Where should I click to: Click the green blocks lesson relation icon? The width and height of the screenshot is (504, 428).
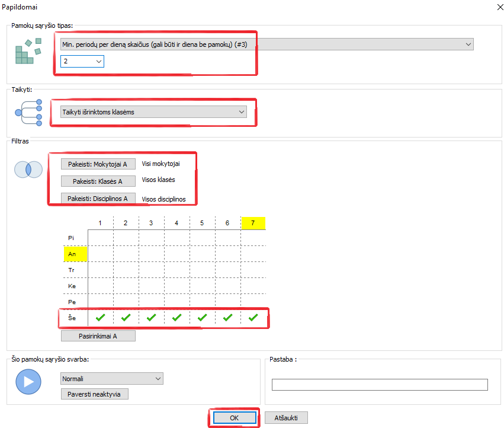tap(28, 51)
